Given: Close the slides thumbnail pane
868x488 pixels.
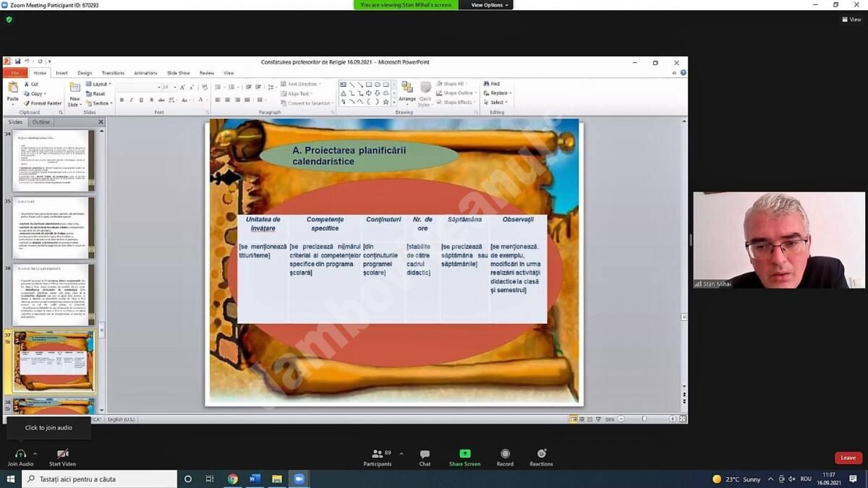Looking at the screenshot, I should coord(101,122).
